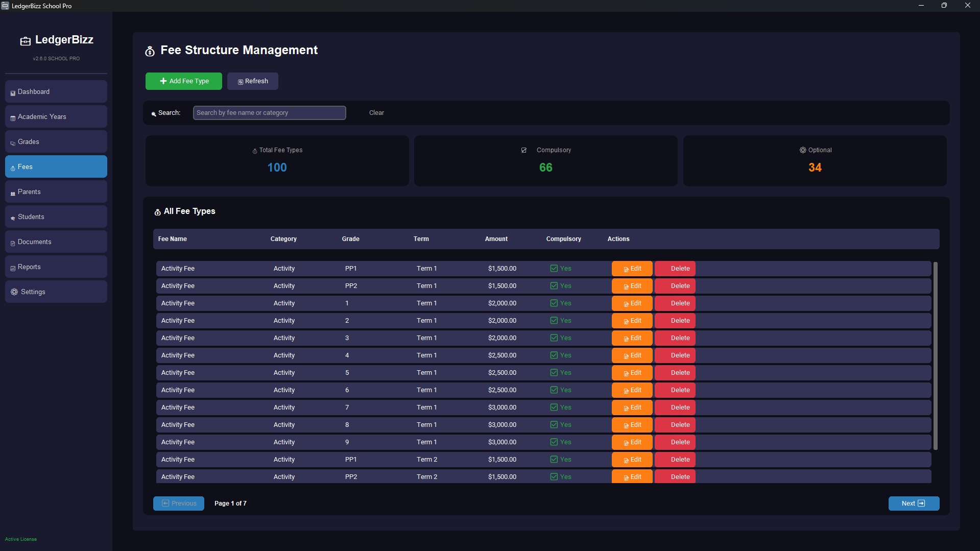Screen dimensions: 980x551
Task: Clear the fee search filter
Action: [x=376, y=113]
